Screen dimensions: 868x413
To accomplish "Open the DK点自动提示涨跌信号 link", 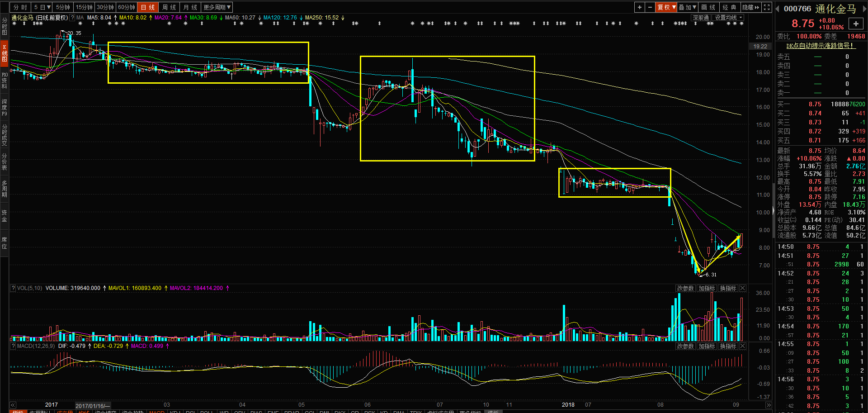I will pos(820,46).
